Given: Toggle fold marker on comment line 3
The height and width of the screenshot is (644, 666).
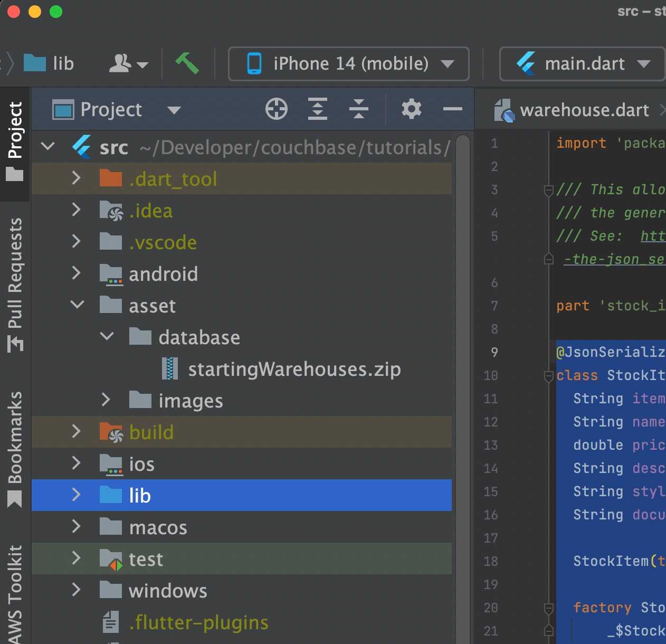Looking at the screenshot, I should [x=549, y=190].
